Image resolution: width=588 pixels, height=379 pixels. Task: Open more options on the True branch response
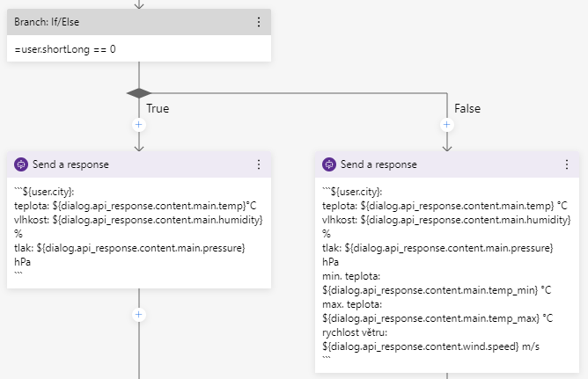(258, 164)
